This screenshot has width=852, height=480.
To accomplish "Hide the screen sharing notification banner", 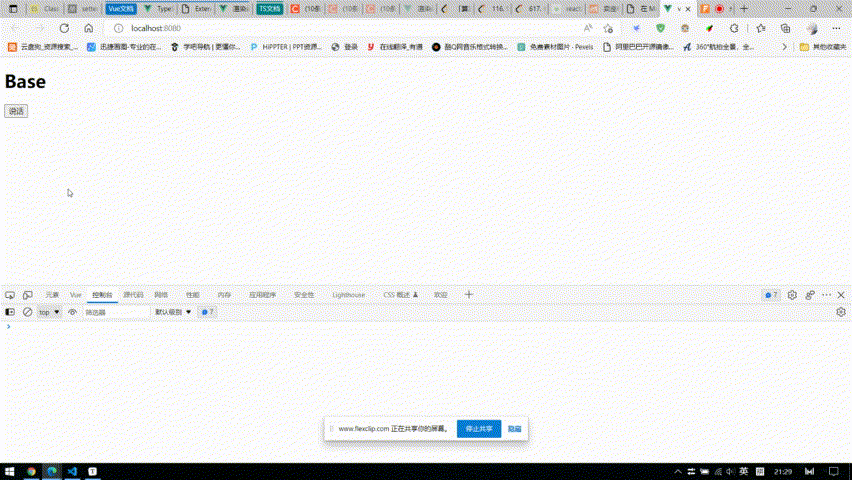I will 515,429.
